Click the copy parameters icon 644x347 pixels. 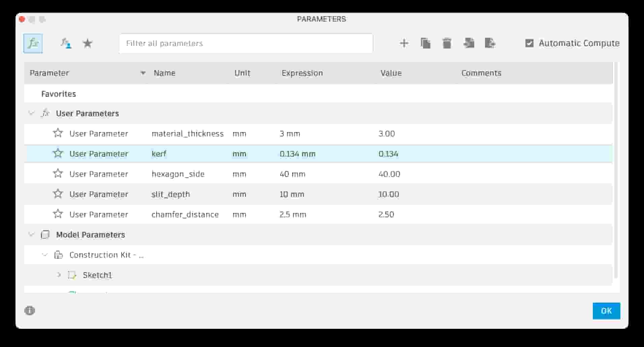click(425, 43)
